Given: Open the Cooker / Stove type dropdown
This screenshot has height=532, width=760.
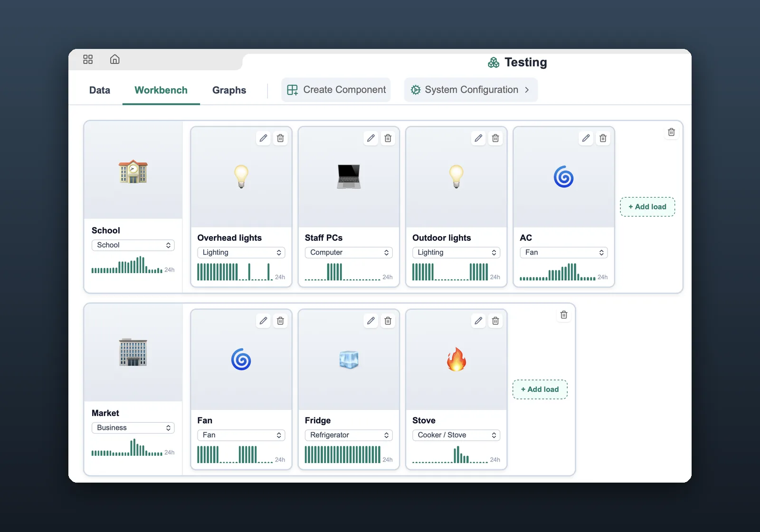Looking at the screenshot, I should click(456, 435).
